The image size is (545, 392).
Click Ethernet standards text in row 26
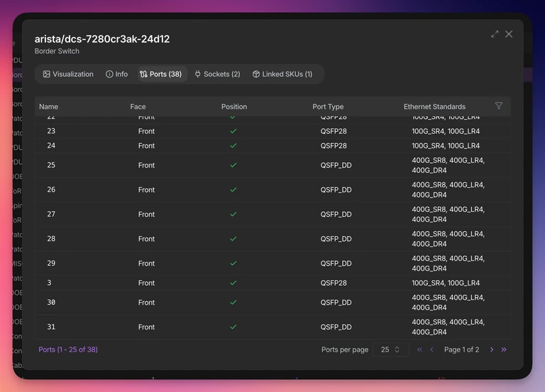(x=448, y=189)
